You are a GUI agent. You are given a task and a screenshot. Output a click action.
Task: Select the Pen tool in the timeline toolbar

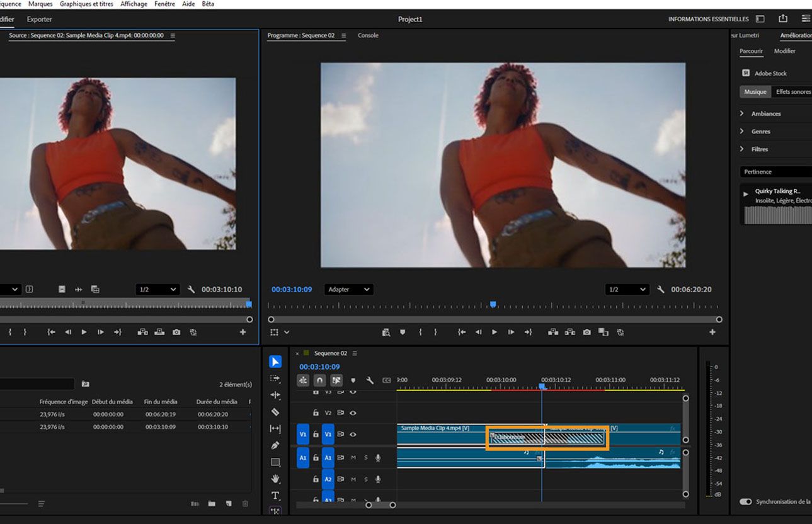[x=275, y=444]
